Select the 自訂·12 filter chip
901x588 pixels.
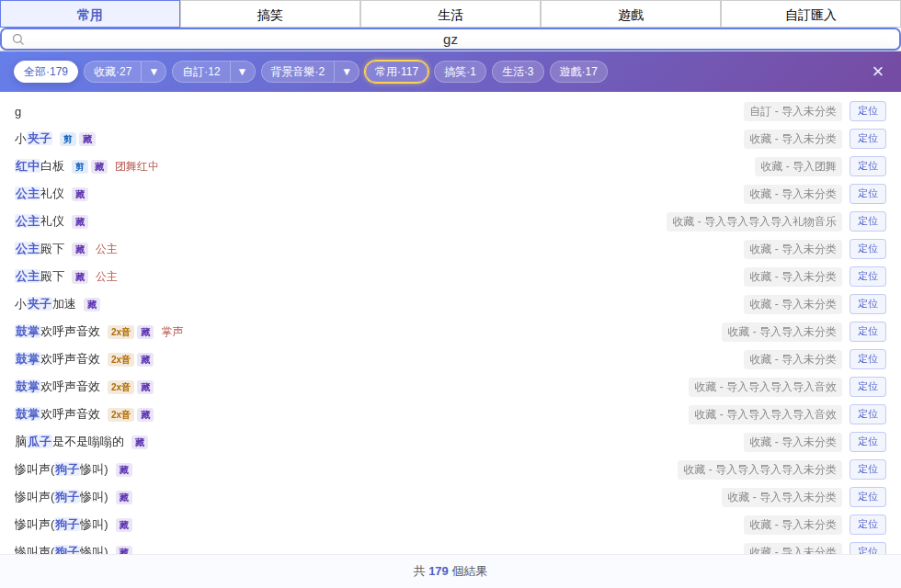[201, 72]
